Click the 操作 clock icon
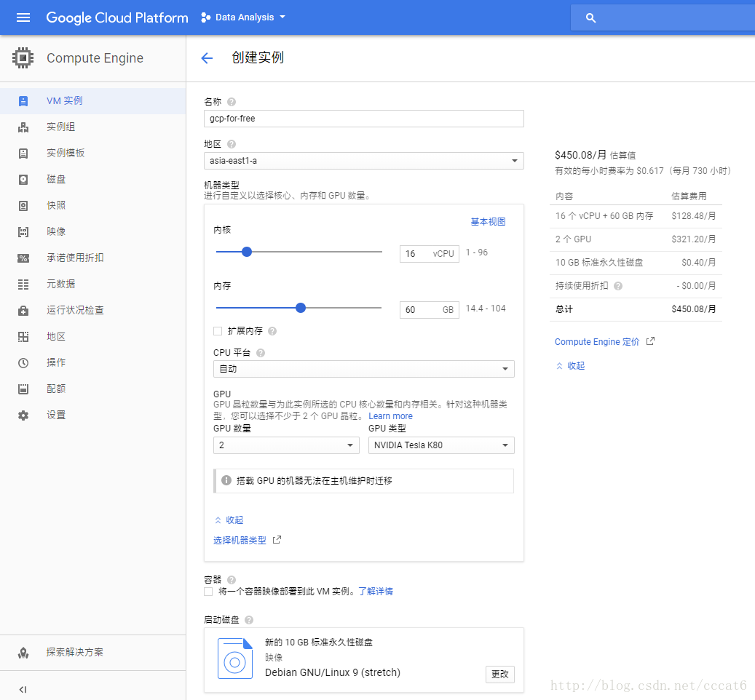The width and height of the screenshot is (755, 700). pos(23,363)
